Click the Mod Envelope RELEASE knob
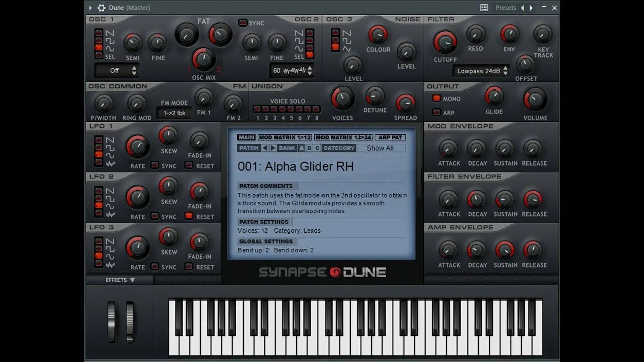 tap(533, 148)
